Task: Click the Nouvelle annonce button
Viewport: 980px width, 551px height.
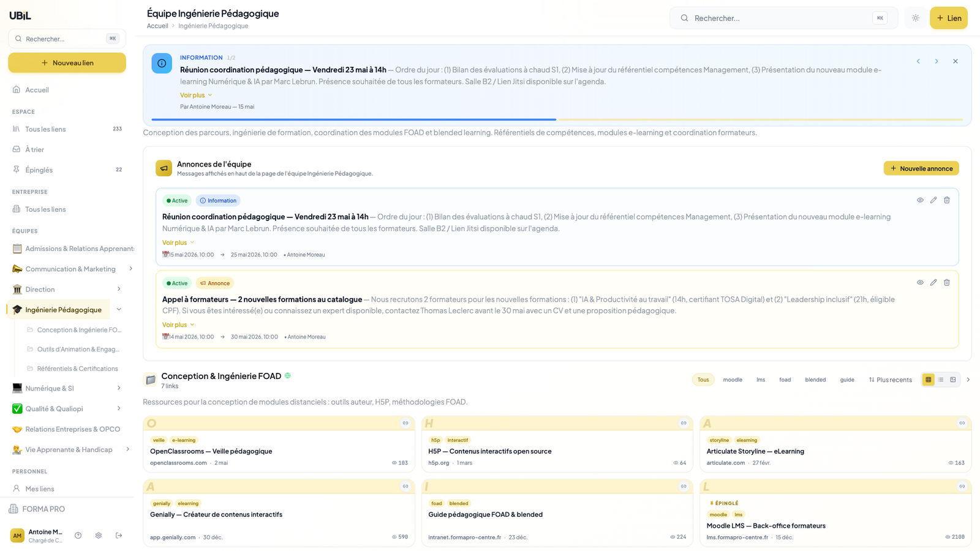Action: 921,168
